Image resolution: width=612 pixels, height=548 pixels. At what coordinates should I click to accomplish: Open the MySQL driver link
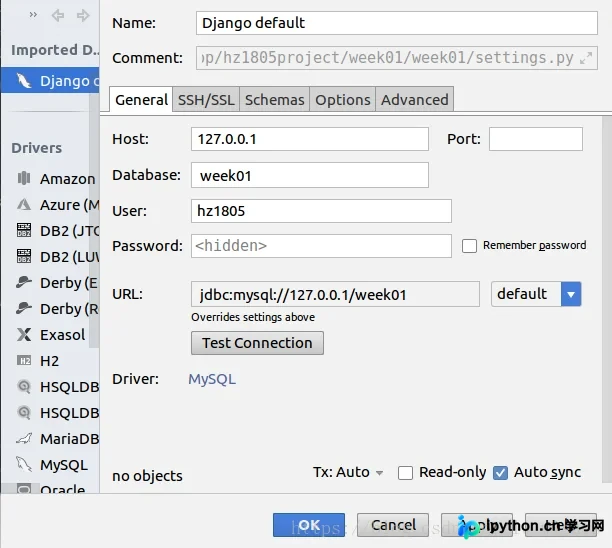pos(212,379)
